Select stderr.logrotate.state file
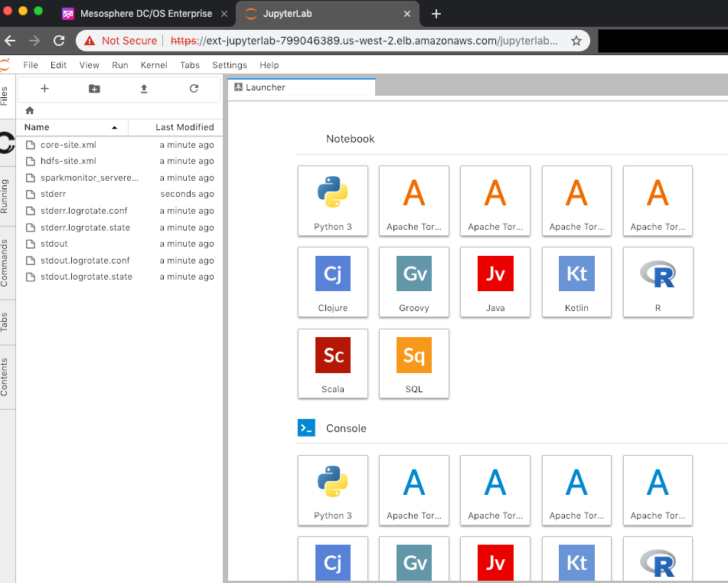Screen dimensions: 728x583 (119, 228)
